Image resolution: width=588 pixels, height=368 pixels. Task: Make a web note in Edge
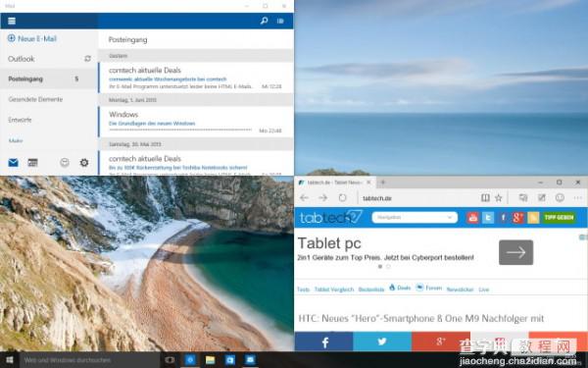point(542,197)
